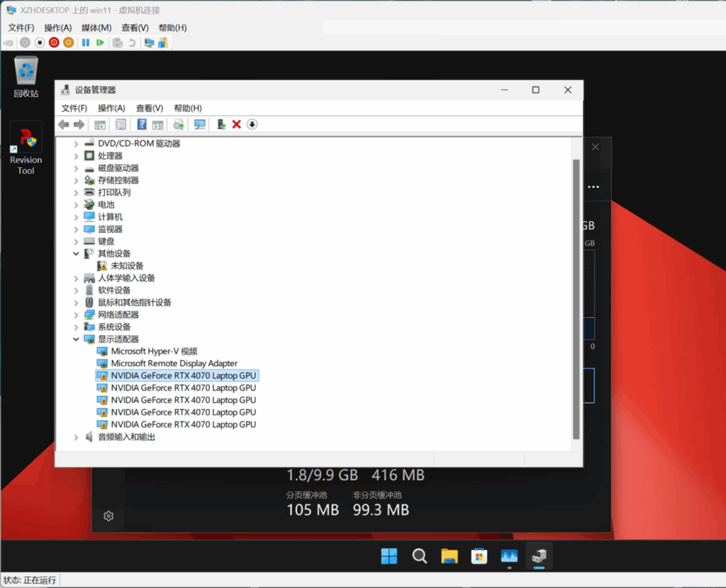This screenshot has width=726, height=588.
Task: Click the Properties icon in Device Manager toolbar
Action: 121,125
